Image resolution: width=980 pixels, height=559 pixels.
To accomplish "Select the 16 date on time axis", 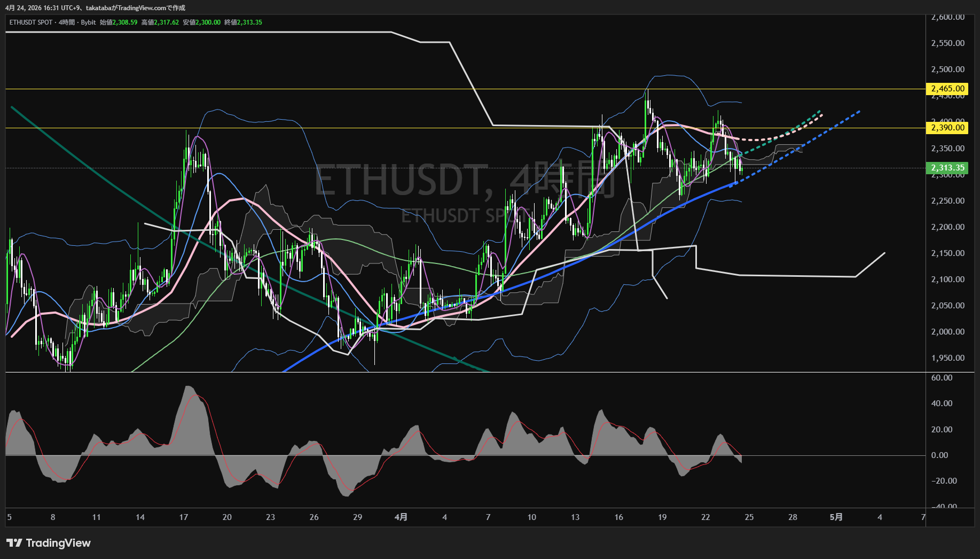I will 618,517.
